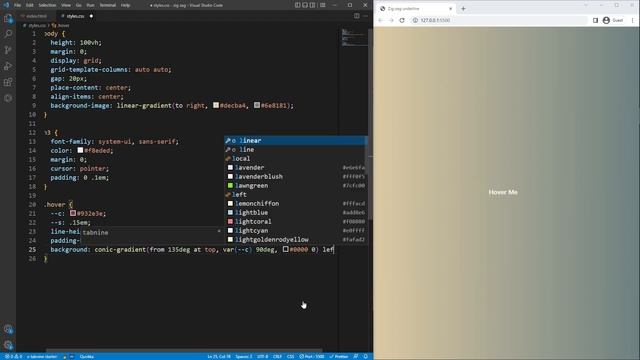
Task: Toggle secondary side bar layout icon
Action: (x=312, y=5)
